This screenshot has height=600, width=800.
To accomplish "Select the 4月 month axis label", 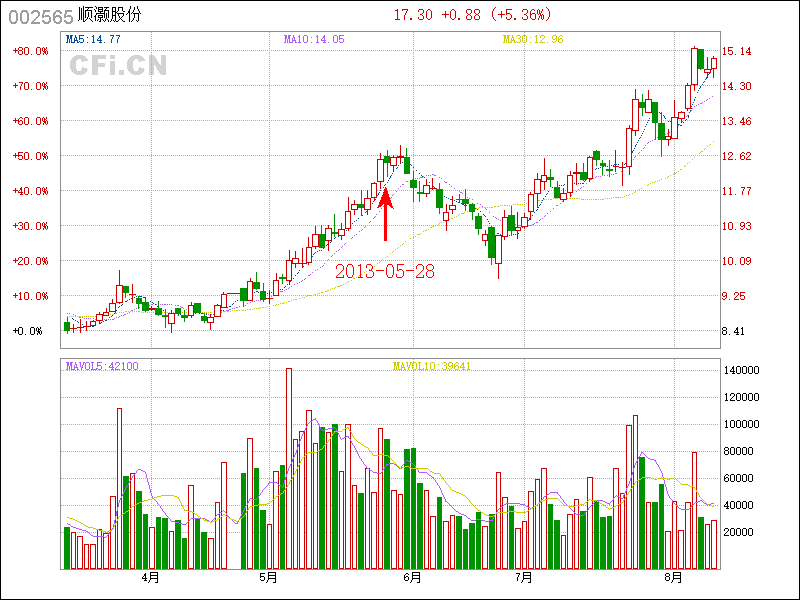I will [150, 578].
